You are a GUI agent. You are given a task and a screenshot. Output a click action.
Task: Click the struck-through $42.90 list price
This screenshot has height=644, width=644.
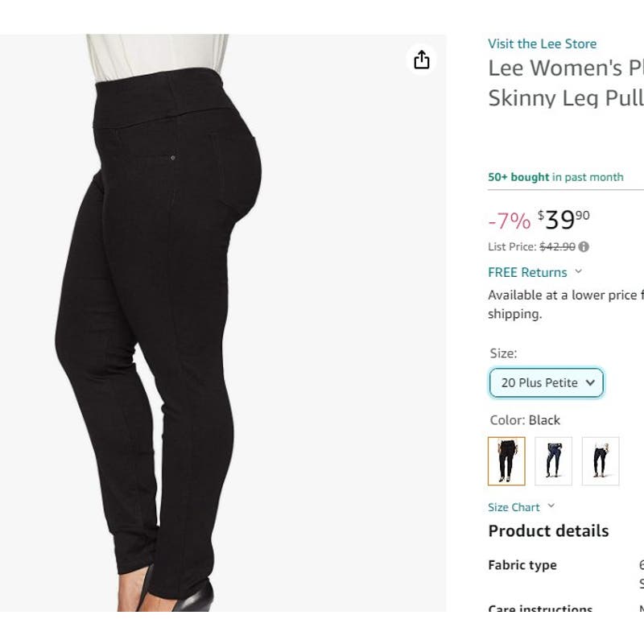(557, 247)
